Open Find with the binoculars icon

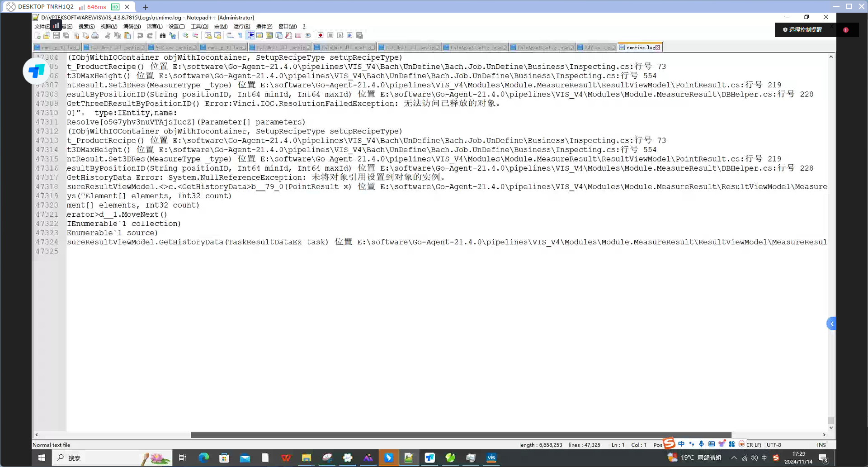(x=163, y=35)
